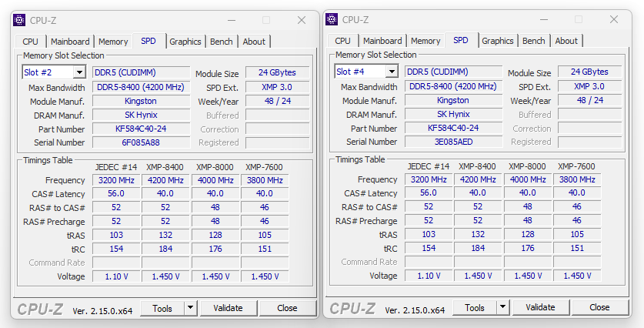Image resolution: width=644 pixels, height=328 pixels.
Task: Click the JEDEC #14 column header in right window
Action: click(x=429, y=166)
